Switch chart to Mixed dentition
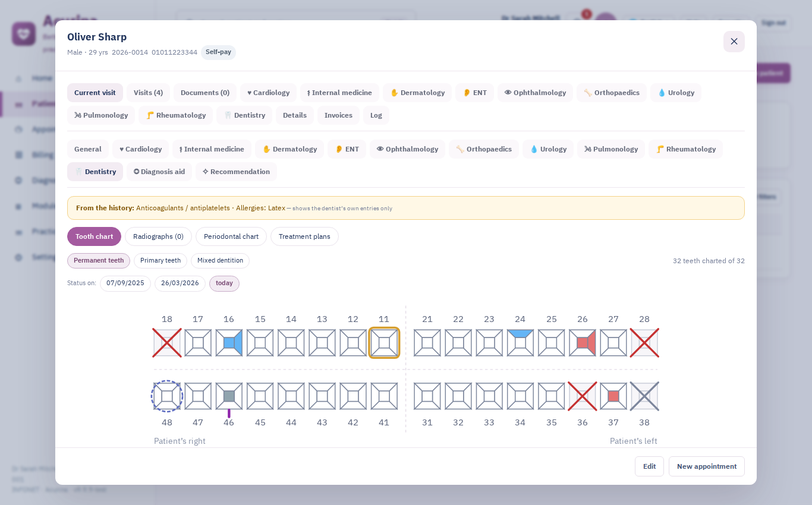Viewport: 812px width, 505px height. 220,261
